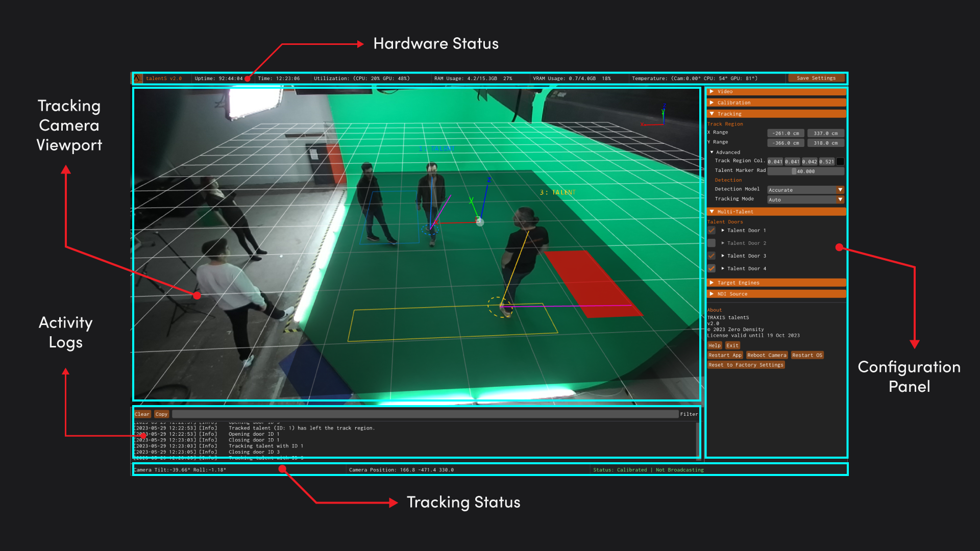Open the Tracking Mode dropdown

(x=806, y=199)
